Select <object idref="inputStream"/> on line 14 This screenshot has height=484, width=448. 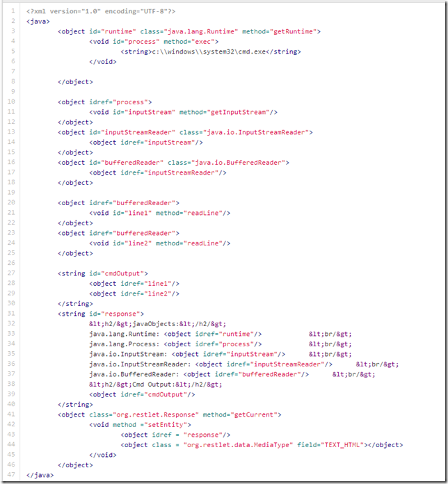pos(145,143)
